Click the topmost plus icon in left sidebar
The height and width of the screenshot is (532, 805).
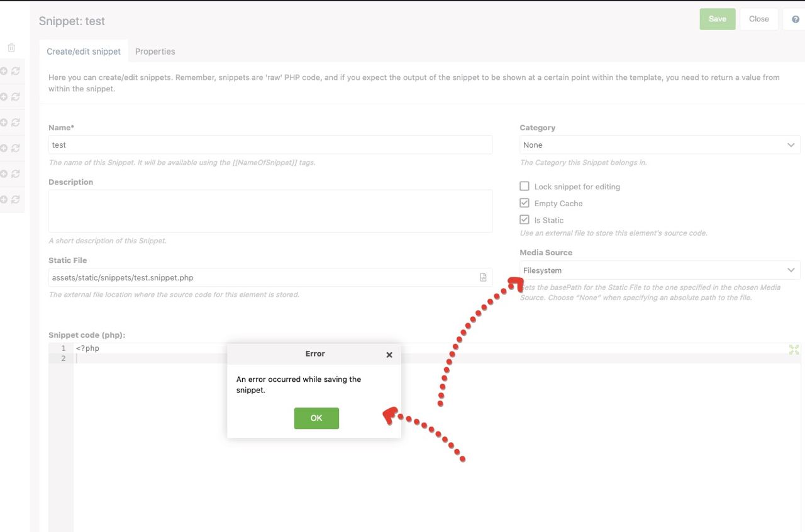point(4,70)
